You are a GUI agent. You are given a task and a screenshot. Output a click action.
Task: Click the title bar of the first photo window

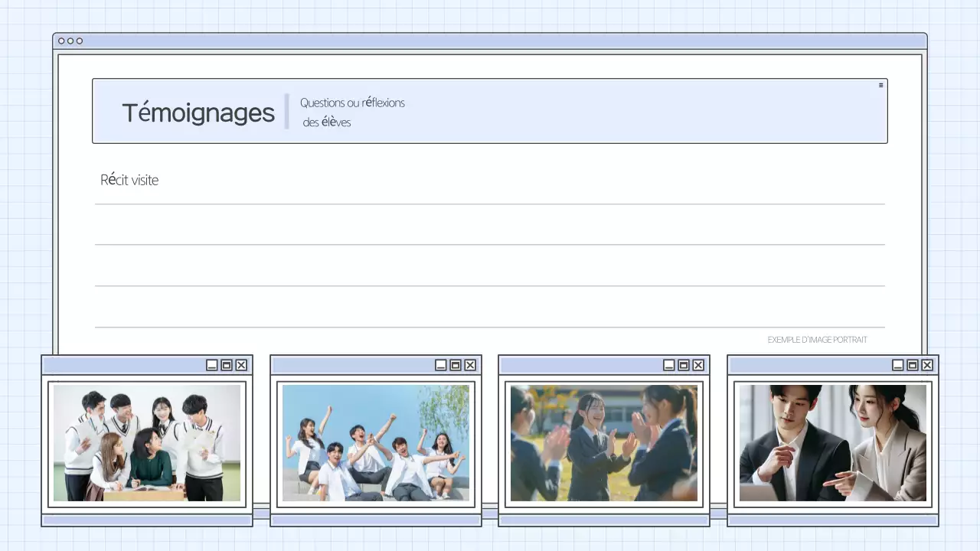pos(122,365)
